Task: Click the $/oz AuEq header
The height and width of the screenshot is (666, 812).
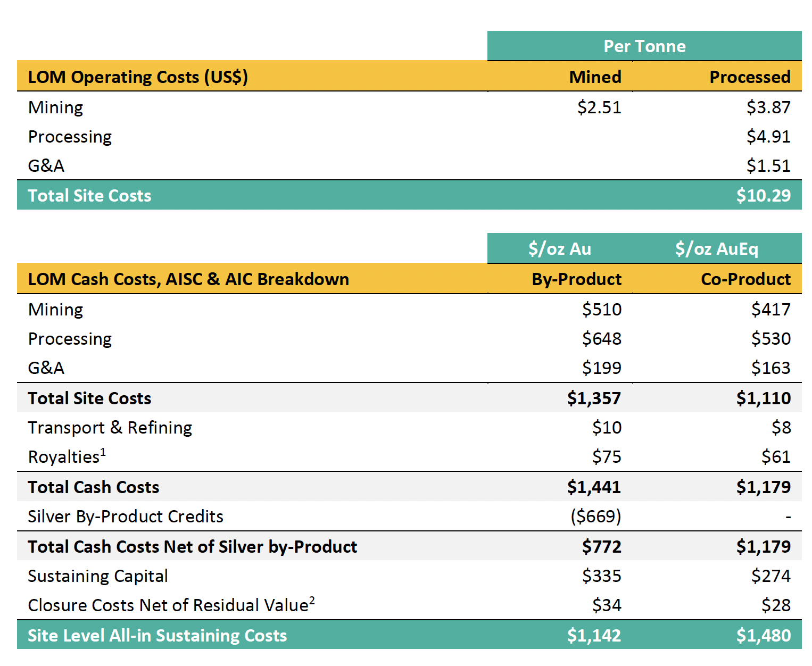Action: [716, 249]
